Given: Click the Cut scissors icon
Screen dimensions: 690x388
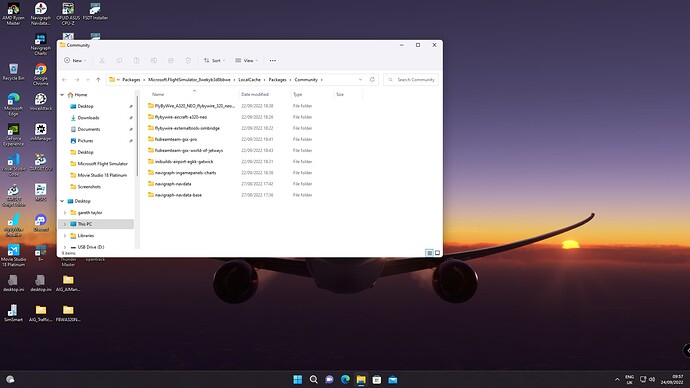Looking at the screenshot, I should coord(102,60).
